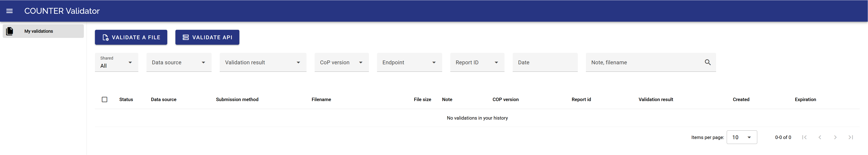Sort by the Created column header
Viewport: 868px width, 155px height.
point(741,99)
